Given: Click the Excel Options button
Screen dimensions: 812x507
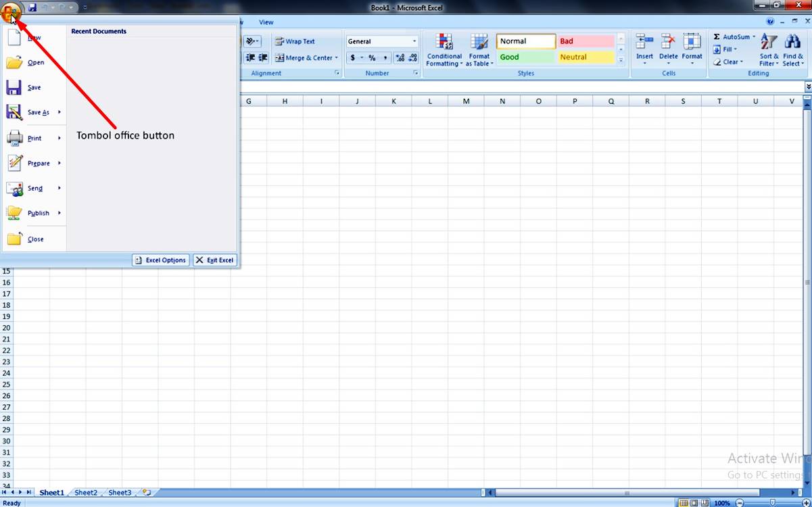Looking at the screenshot, I should click(160, 260).
